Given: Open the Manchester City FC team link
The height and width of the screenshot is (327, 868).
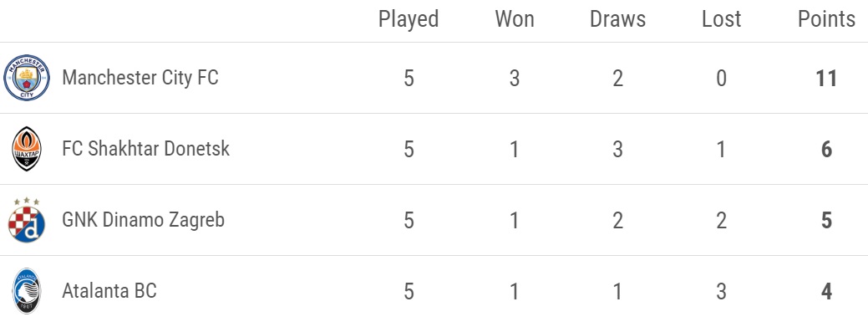Looking at the screenshot, I should coord(140,77).
